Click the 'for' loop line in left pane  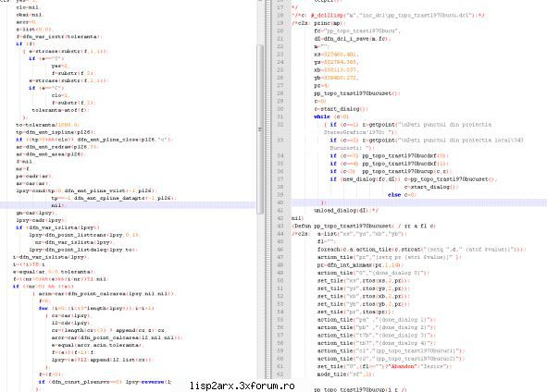96,308
